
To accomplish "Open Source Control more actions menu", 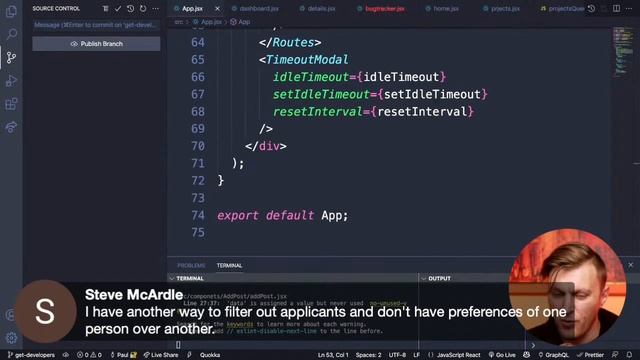I will [156, 9].
